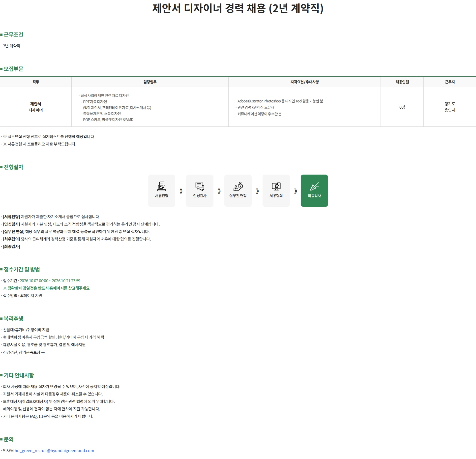
Task: Click the page title 제안서 디자이너 경력 채용
Action: click(238, 8)
